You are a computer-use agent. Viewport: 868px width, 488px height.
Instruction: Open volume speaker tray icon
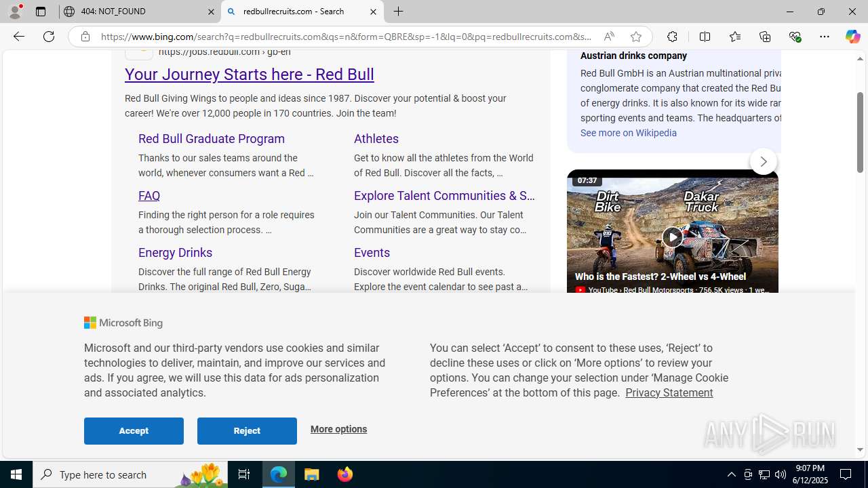click(781, 474)
